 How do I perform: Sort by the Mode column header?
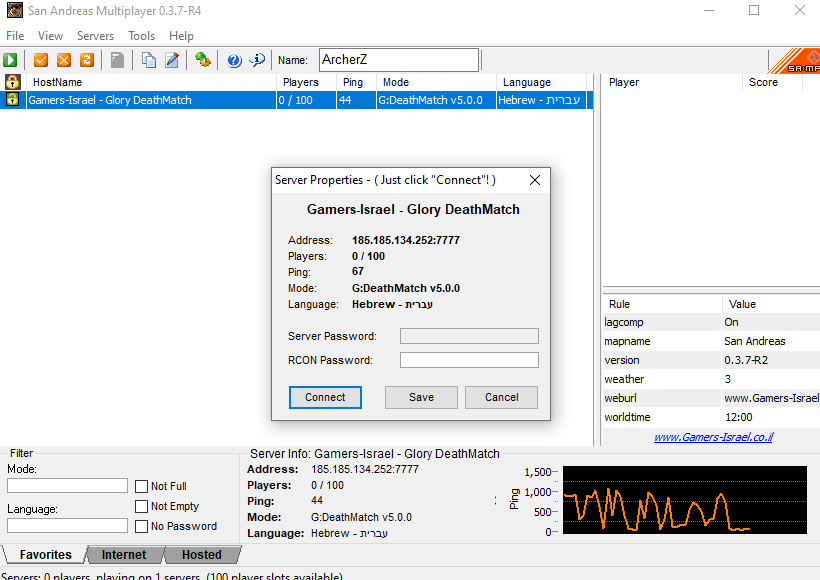point(437,82)
